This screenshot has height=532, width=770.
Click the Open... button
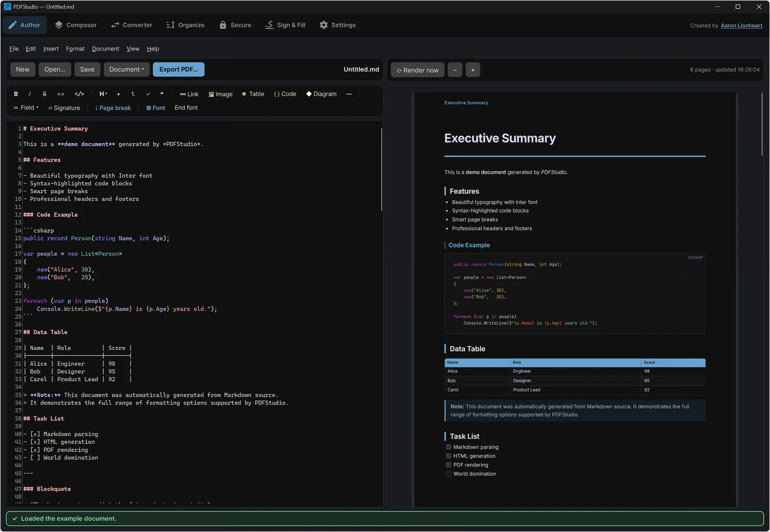pos(55,69)
